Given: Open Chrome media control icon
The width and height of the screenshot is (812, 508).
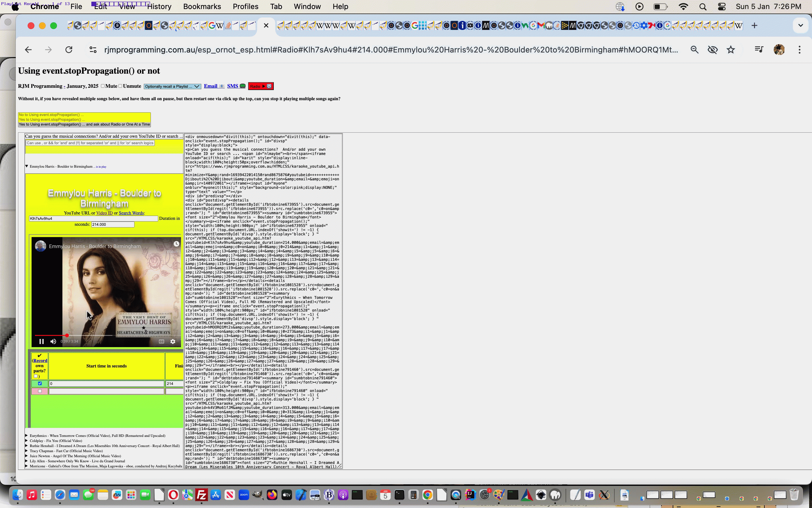Looking at the screenshot, I should [759, 50].
